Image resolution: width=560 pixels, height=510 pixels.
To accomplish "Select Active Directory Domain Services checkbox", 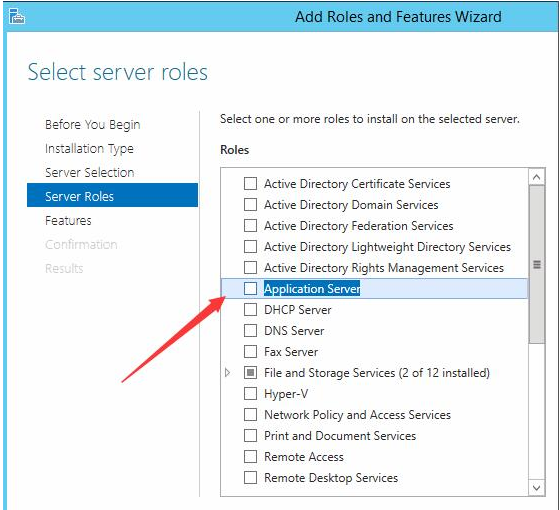I will coord(250,205).
